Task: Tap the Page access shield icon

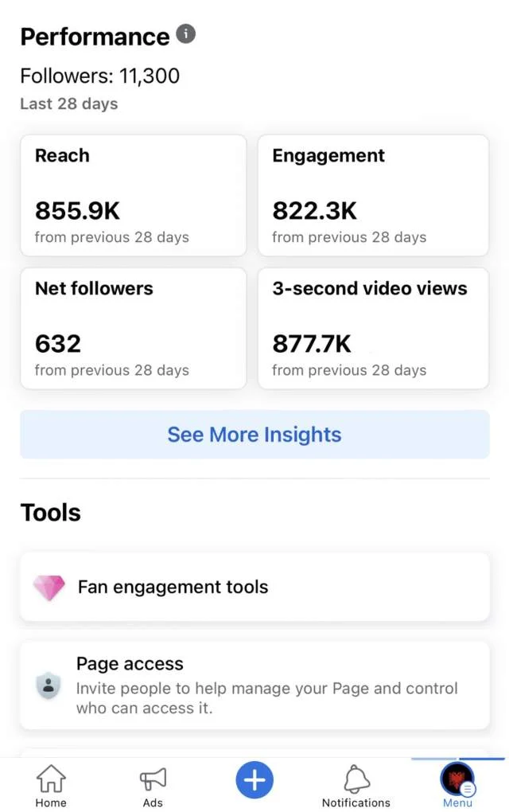Action: (x=49, y=685)
